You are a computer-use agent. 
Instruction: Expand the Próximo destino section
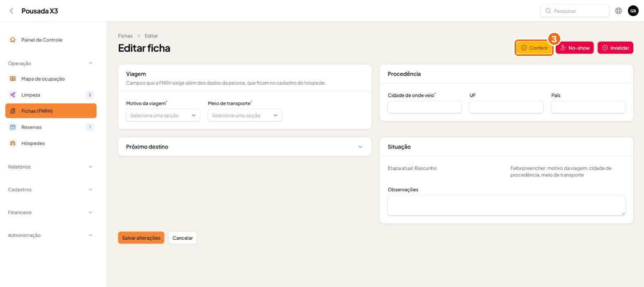(245, 147)
